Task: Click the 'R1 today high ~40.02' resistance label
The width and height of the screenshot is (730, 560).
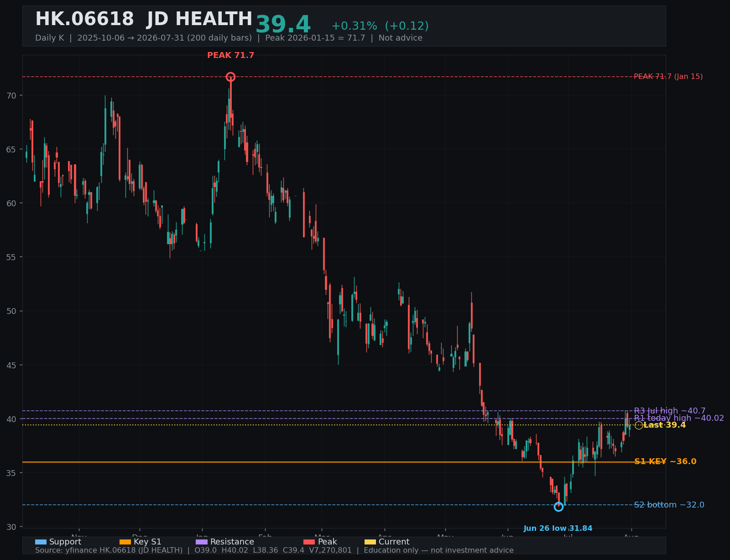Action: [x=679, y=418]
